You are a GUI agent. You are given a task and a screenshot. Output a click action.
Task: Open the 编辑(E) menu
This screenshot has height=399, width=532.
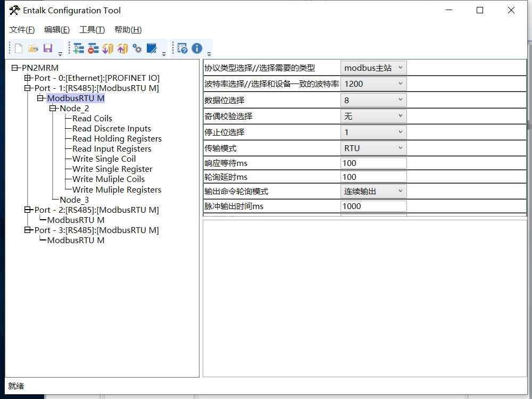(57, 30)
